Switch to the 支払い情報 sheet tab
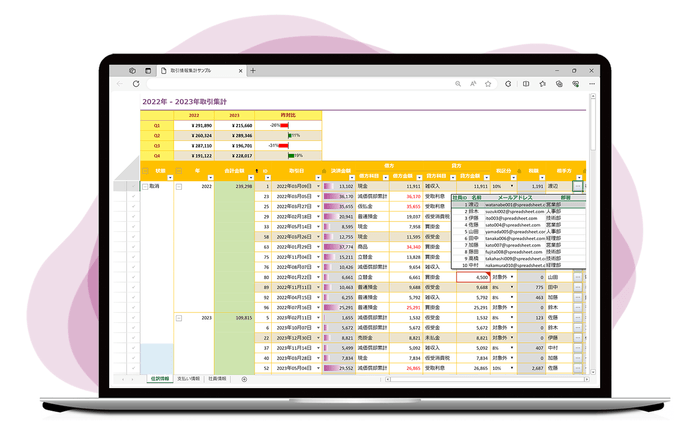Viewport: 700px width, 429px height. tap(188, 379)
